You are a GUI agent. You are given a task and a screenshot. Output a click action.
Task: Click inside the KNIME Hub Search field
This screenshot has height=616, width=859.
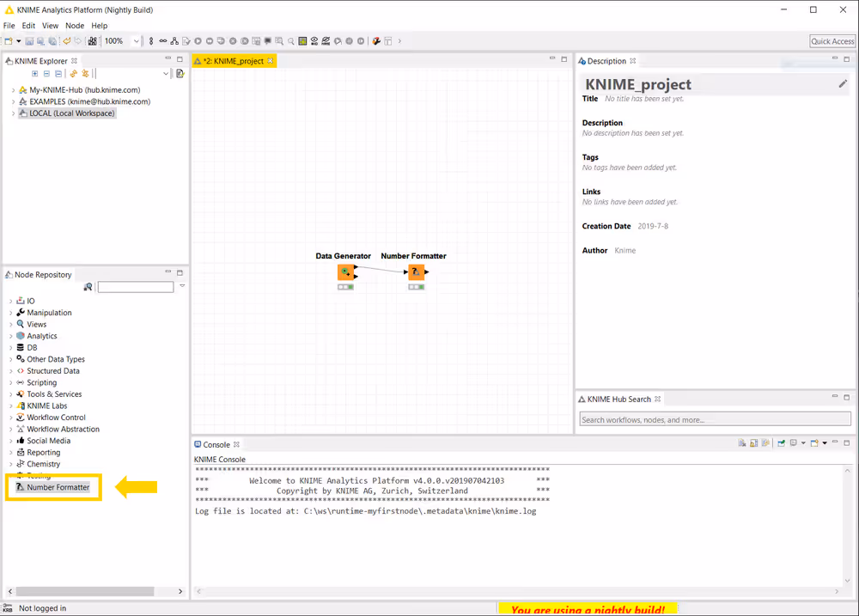pyautogui.click(x=713, y=419)
